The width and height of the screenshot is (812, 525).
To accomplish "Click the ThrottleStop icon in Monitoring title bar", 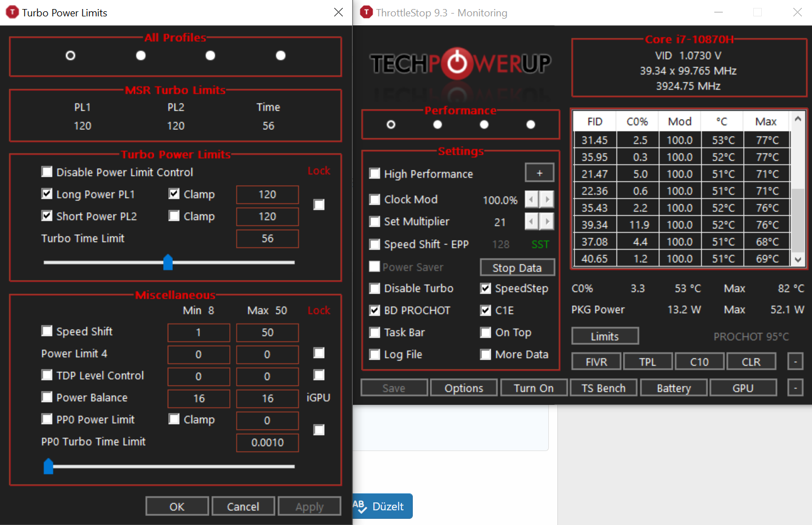I will [366, 12].
